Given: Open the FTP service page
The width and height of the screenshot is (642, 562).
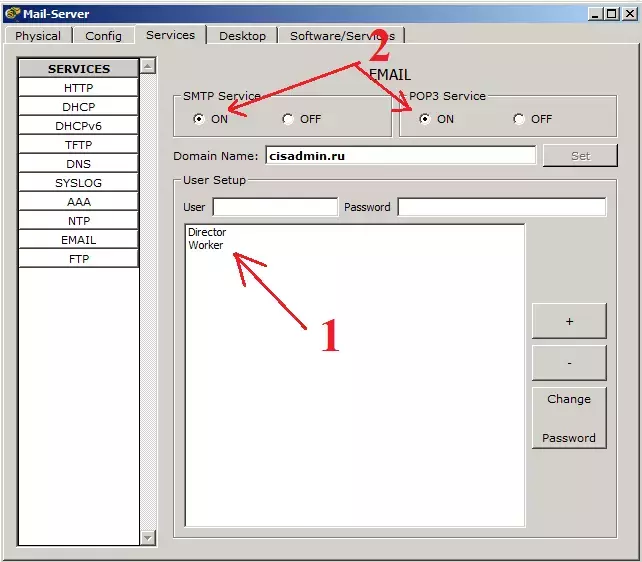Looking at the screenshot, I should tap(79, 259).
